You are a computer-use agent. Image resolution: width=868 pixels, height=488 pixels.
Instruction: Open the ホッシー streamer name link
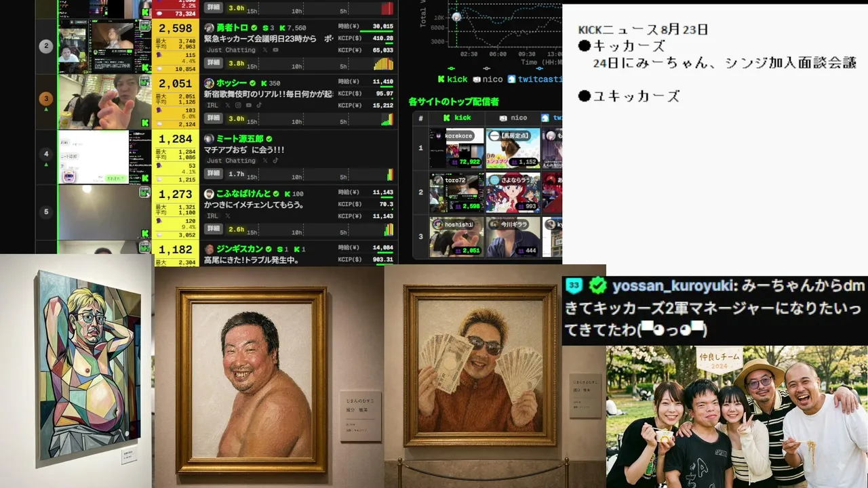click(x=232, y=83)
